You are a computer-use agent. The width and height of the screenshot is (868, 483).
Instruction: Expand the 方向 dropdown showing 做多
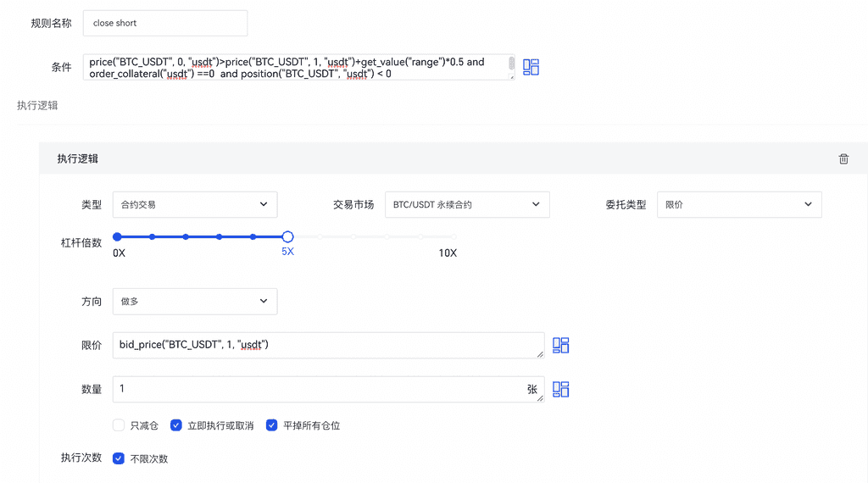194,301
